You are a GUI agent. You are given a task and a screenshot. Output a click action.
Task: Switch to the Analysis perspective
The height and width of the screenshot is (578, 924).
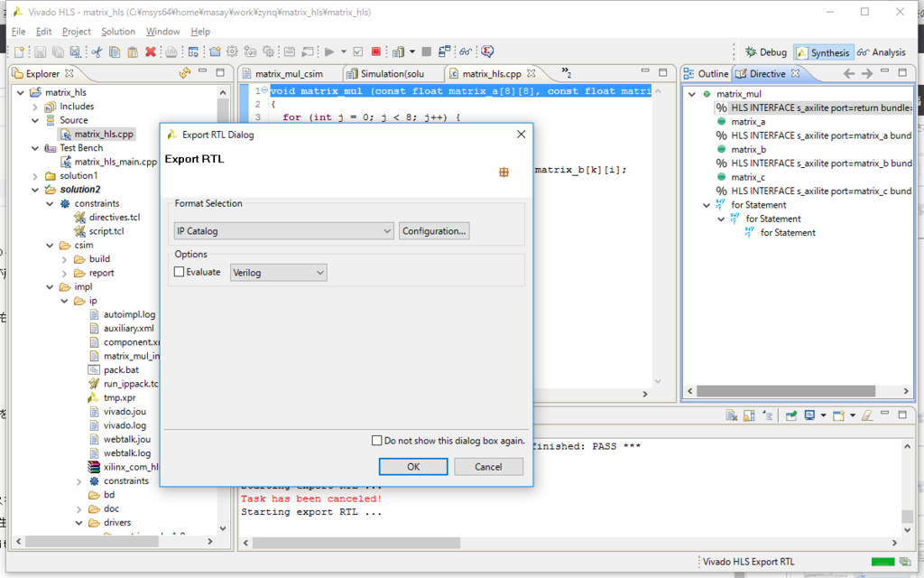881,52
